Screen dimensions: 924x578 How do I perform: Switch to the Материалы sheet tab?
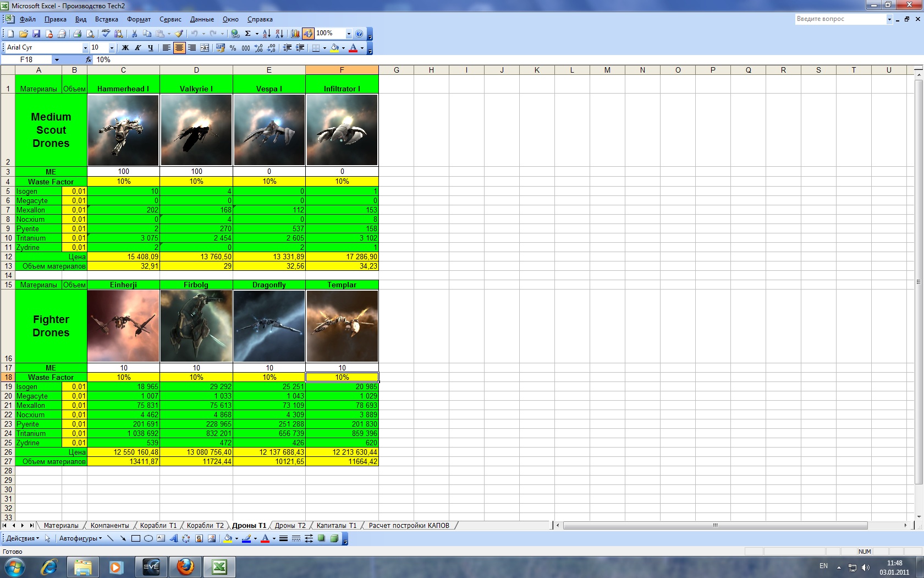pos(61,526)
